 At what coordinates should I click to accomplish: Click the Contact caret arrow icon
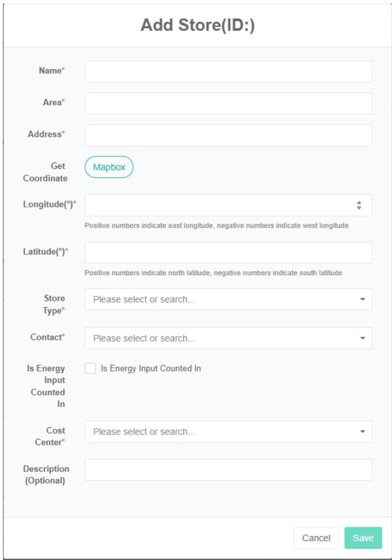tap(362, 338)
